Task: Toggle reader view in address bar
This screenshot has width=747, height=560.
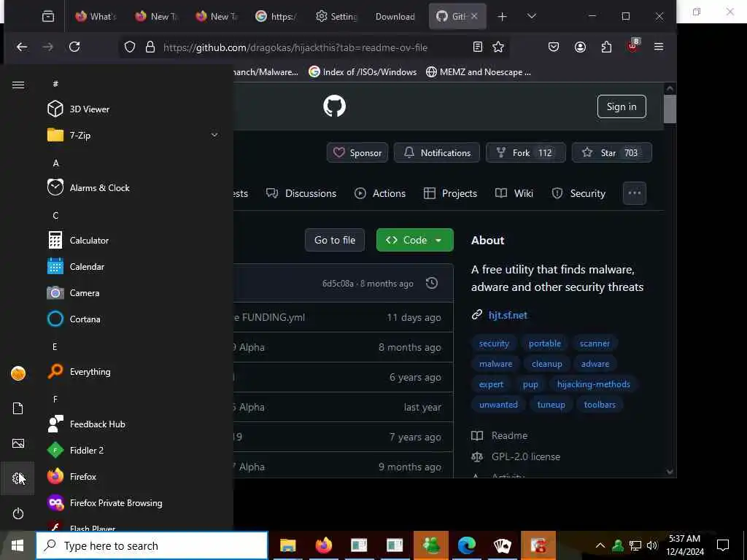Action: coord(477,47)
